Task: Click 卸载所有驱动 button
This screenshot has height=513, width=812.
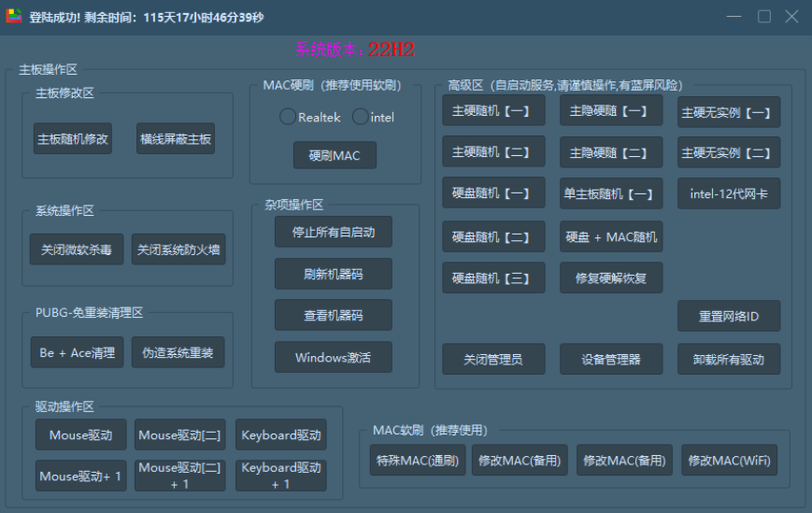Action: 729,359
